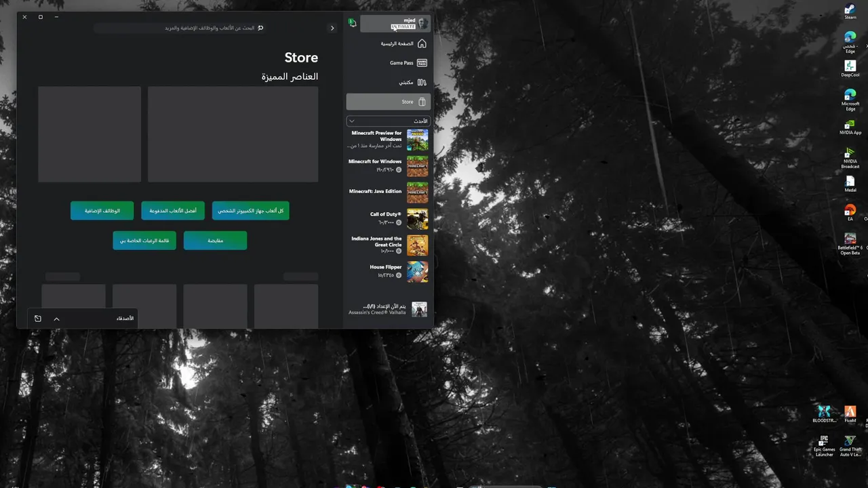Click the Minecraft: Java Edition title text
868x488 pixels.
point(375,191)
